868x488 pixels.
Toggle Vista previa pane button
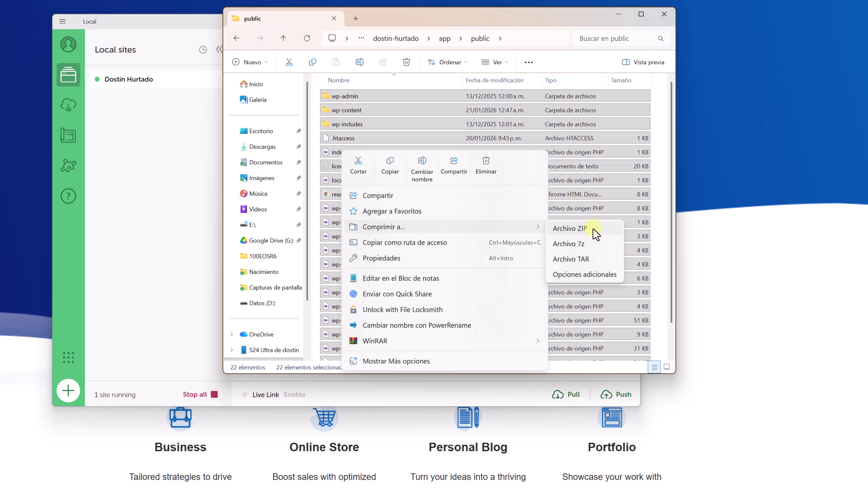pos(643,62)
